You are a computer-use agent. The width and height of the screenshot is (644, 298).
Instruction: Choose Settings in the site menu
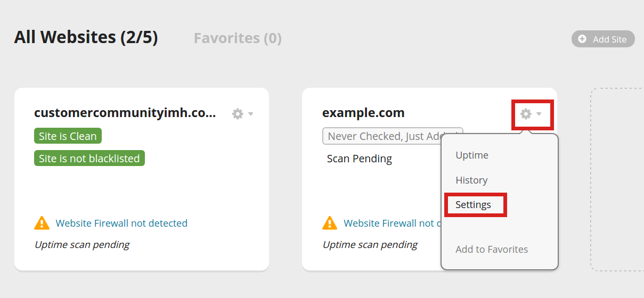tap(473, 205)
